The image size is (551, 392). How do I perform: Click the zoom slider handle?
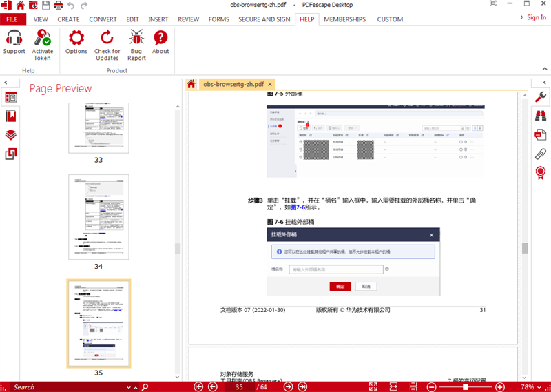(466, 387)
